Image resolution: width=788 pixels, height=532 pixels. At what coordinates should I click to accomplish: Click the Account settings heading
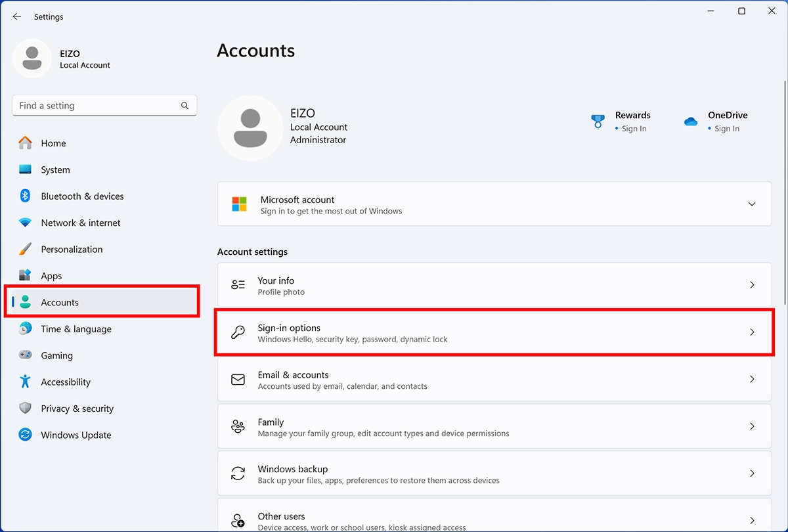point(253,252)
